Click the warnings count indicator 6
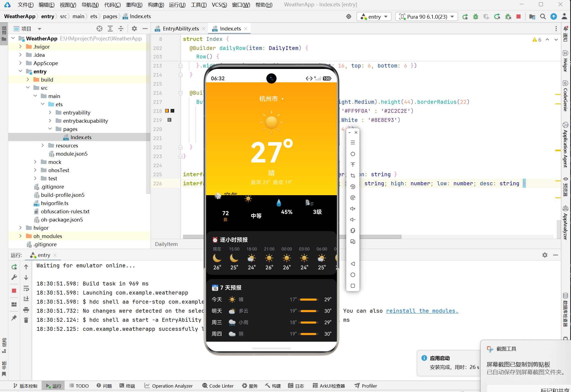This screenshot has width=571, height=392. (537, 40)
